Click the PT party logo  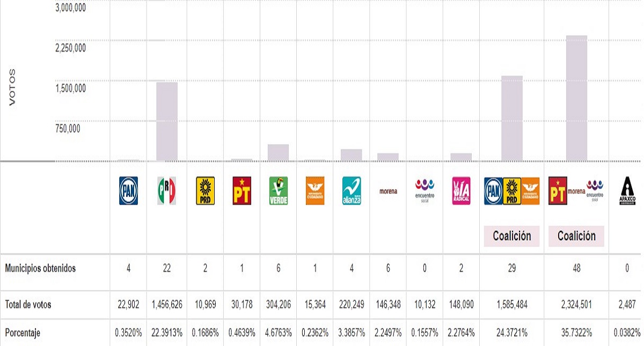pyautogui.click(x=241, y=191)
